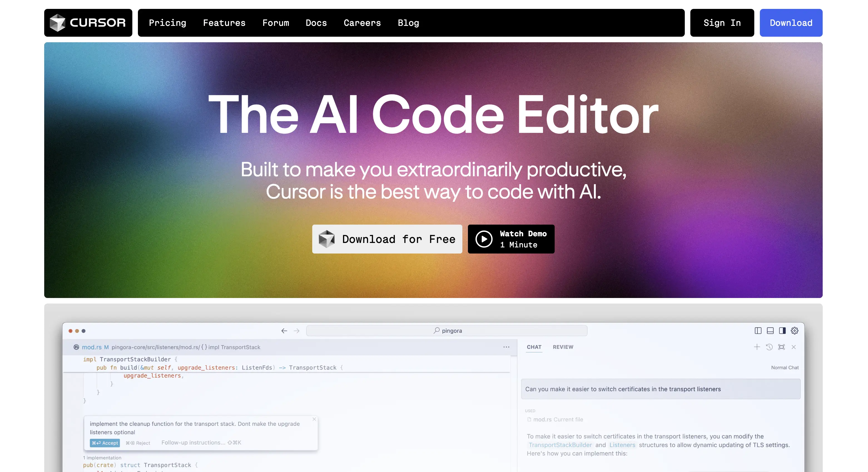Click the search/address bar in editor
The width and height of the screenshot is (868, 472).
click(x=448, y=330)
